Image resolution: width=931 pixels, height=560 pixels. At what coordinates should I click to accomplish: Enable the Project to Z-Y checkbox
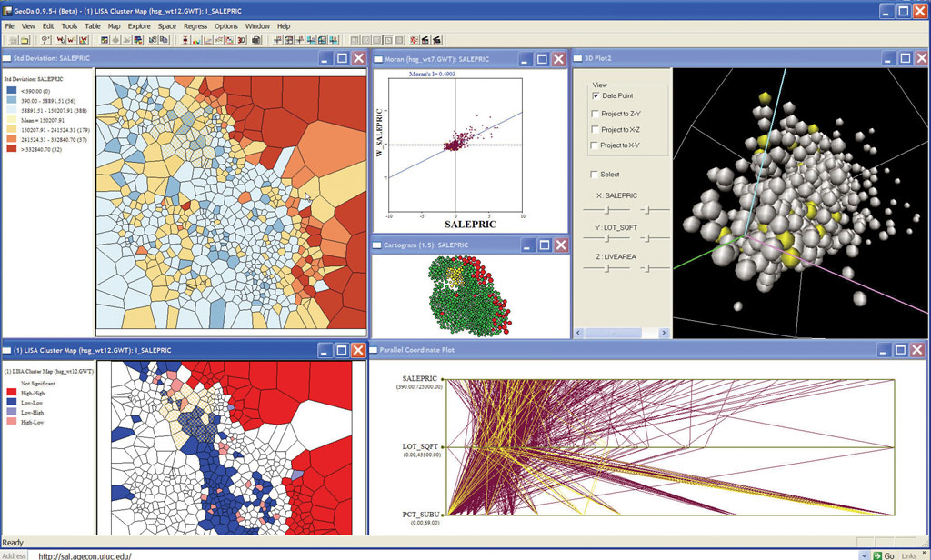(x=595, y=114)
